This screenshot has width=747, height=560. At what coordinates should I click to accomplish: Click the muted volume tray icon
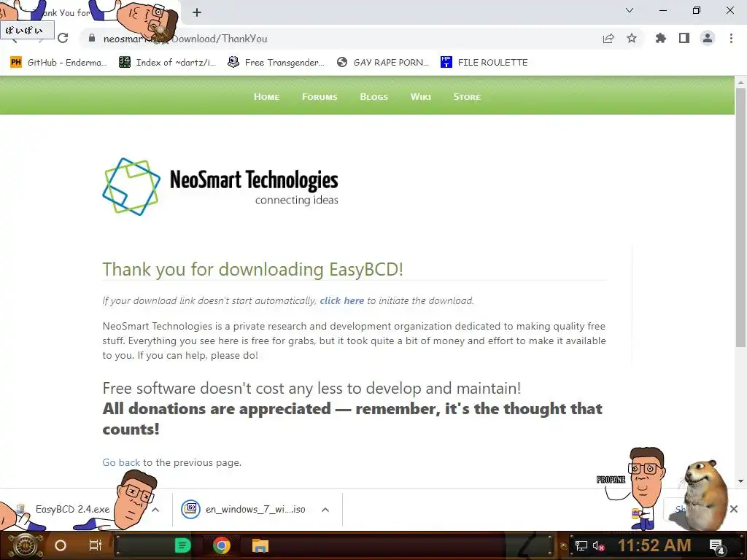point(598,545)
